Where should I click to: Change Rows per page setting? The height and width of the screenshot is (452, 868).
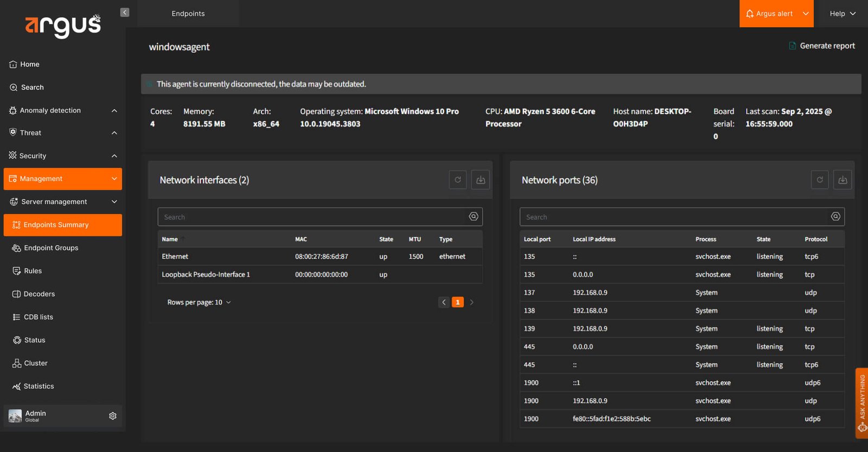(x=199, y=302)
